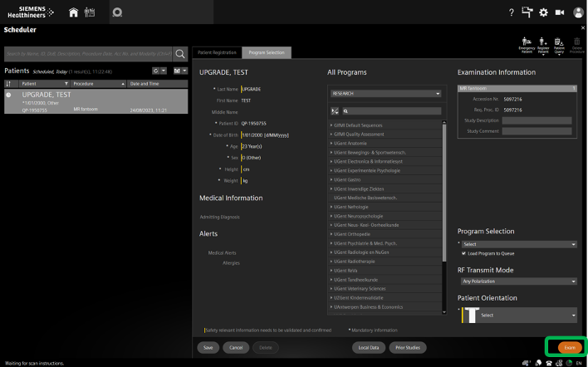Open the RF Transmit Mode polarization dropdown
588x367 pixels.
point(517,281)
